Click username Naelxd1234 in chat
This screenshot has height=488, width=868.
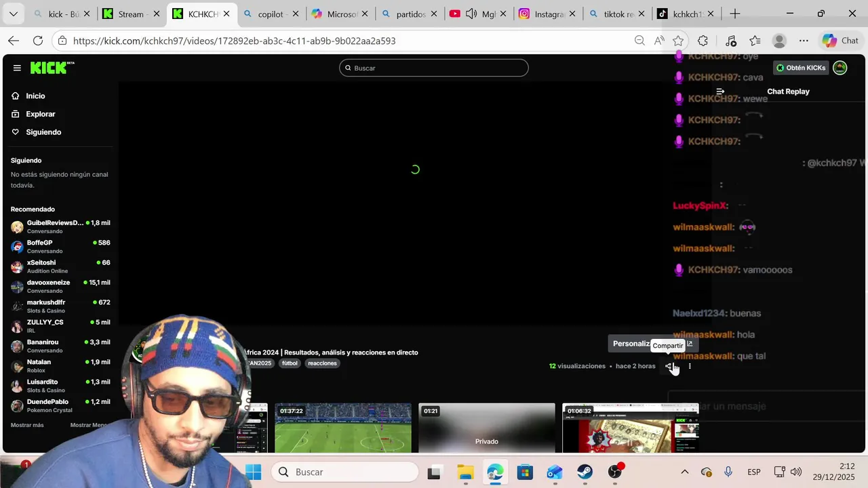click(x=698, y=313)
